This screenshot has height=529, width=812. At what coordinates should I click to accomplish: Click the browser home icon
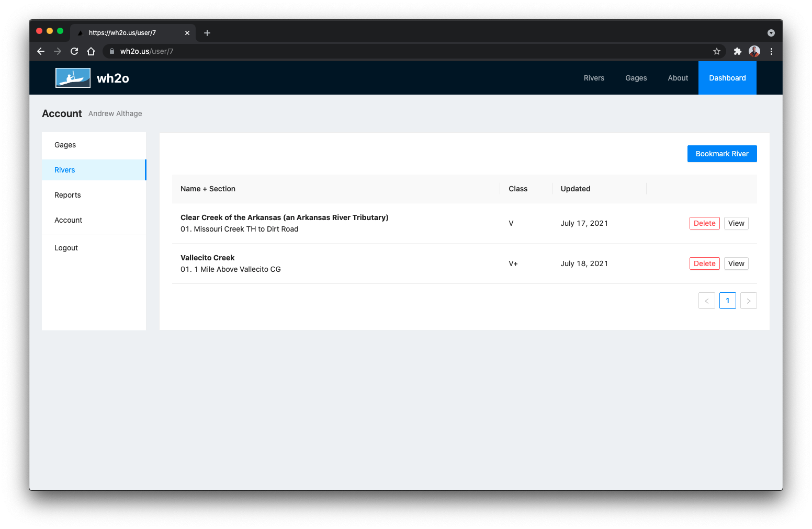point(91,51)
